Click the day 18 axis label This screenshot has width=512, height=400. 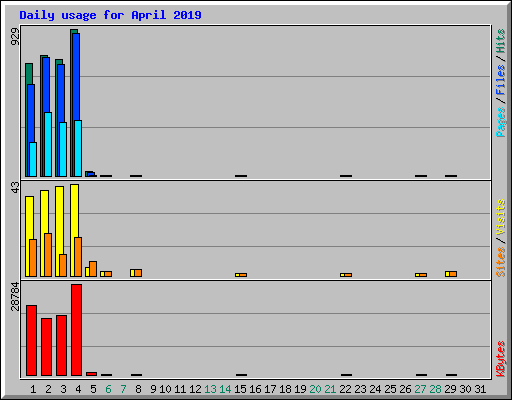(x=285, y=389)
